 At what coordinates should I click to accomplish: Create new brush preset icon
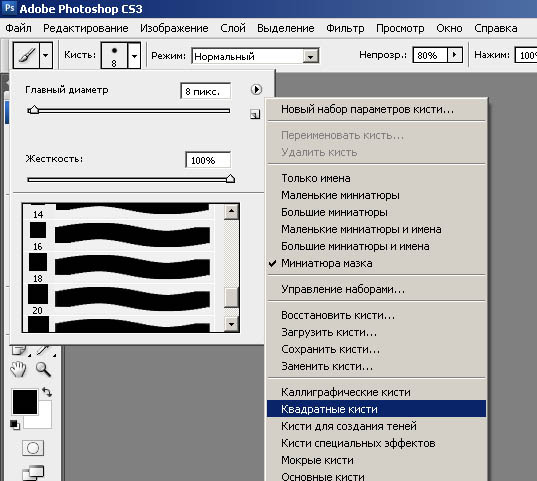(255, 114)
